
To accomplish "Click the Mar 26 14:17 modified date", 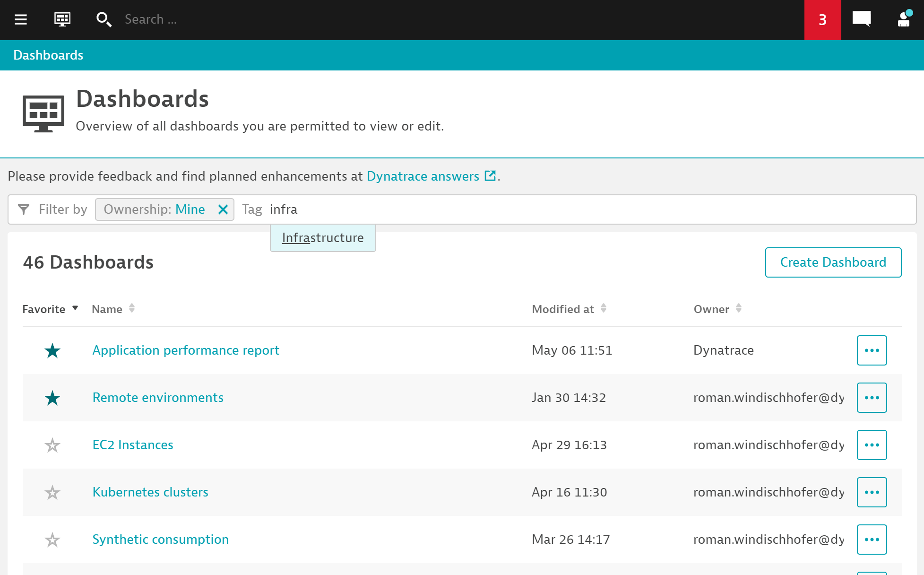I will 571,540.
